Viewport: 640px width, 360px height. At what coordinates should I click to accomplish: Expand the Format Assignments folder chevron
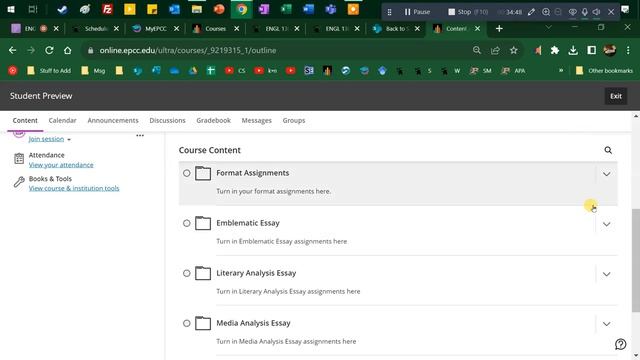(x=607, y=174)
